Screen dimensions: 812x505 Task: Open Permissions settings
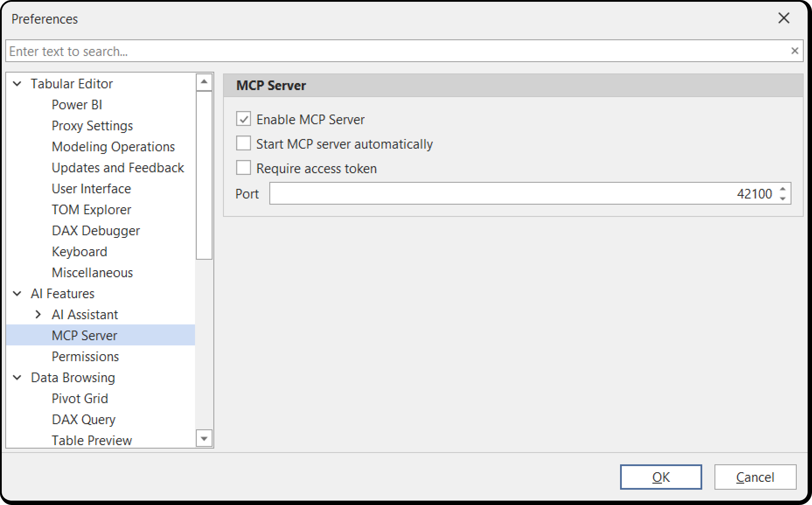click(x=85, y=356)
